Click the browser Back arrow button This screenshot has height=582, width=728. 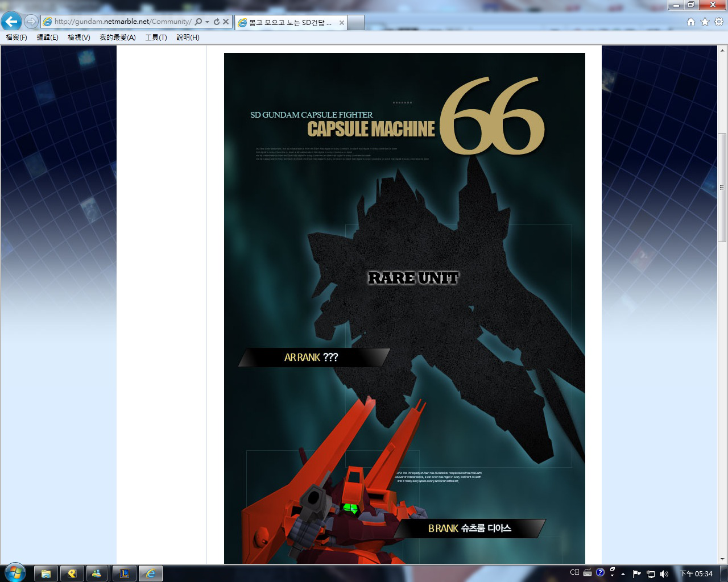[x=11, y=22]
